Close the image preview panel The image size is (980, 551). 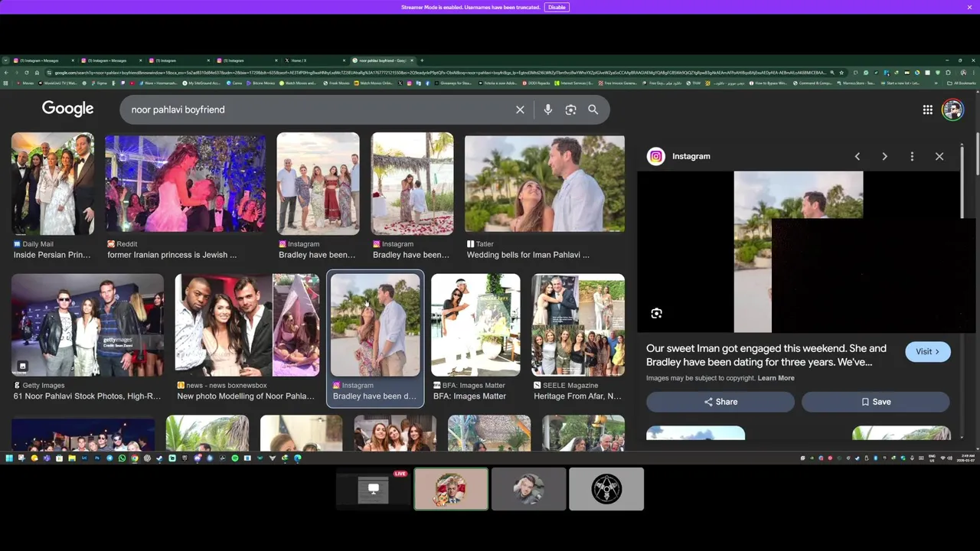pos(939,156)
